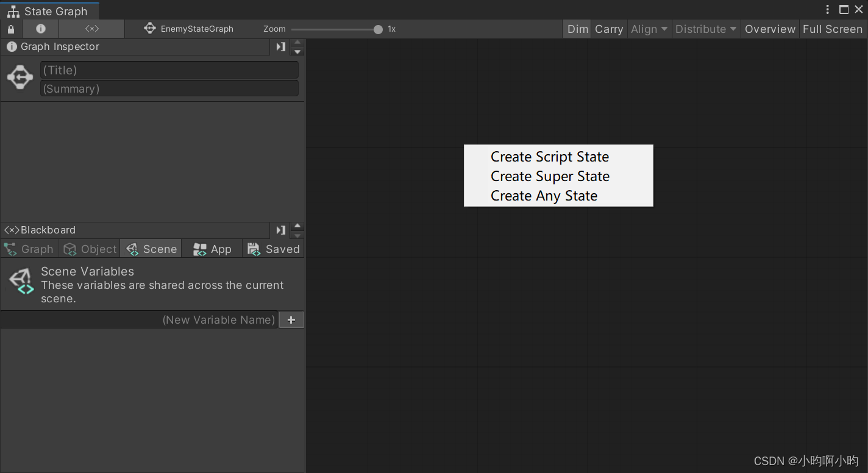Open the Align dropdown

(x=649, y=29)
